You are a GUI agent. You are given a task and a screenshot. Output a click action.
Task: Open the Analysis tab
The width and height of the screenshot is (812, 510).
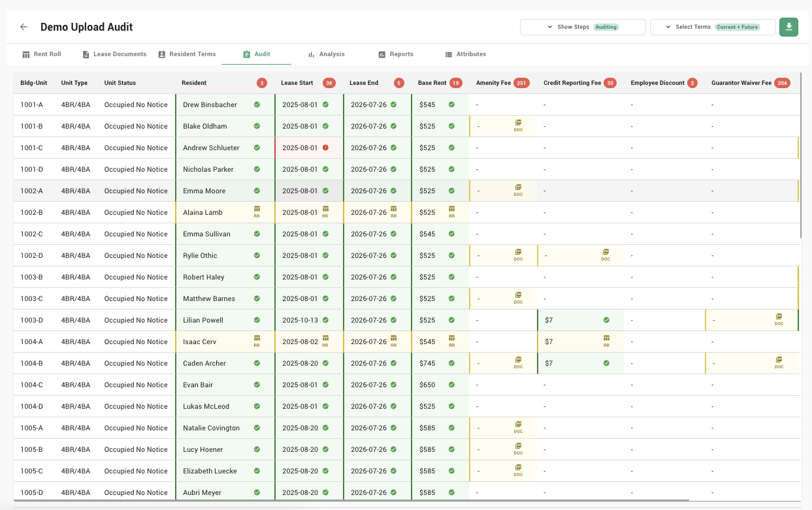327,54
